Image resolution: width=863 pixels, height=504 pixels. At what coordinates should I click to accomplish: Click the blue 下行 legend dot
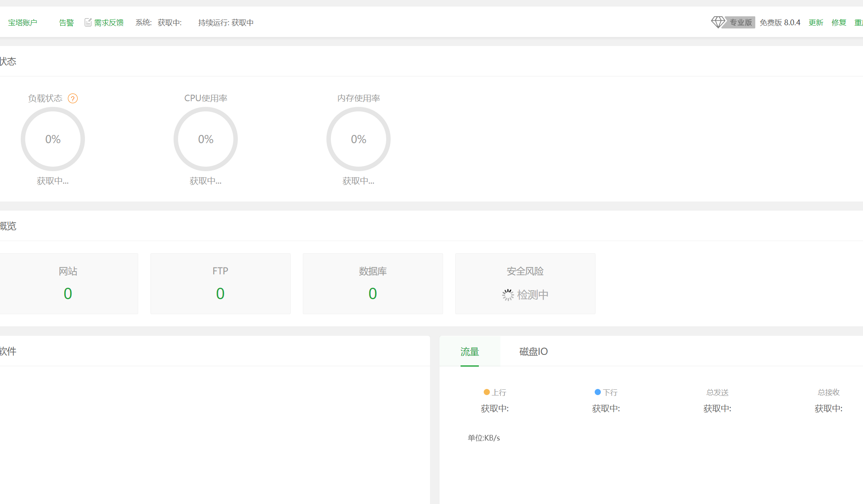[x=598, y=392]
